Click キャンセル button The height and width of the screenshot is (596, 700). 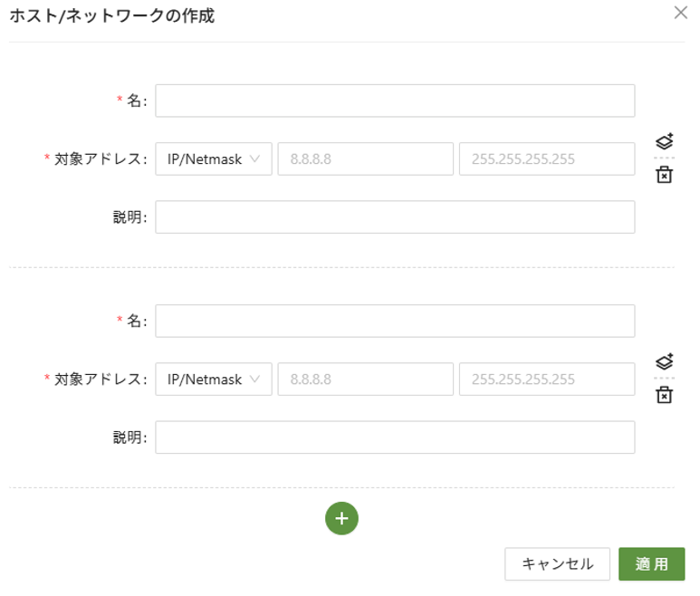point(558,563)
